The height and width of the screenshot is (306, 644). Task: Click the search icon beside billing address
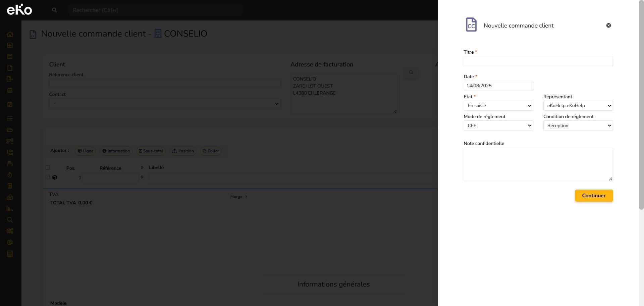pyautogui.click(x=411, y=72)
